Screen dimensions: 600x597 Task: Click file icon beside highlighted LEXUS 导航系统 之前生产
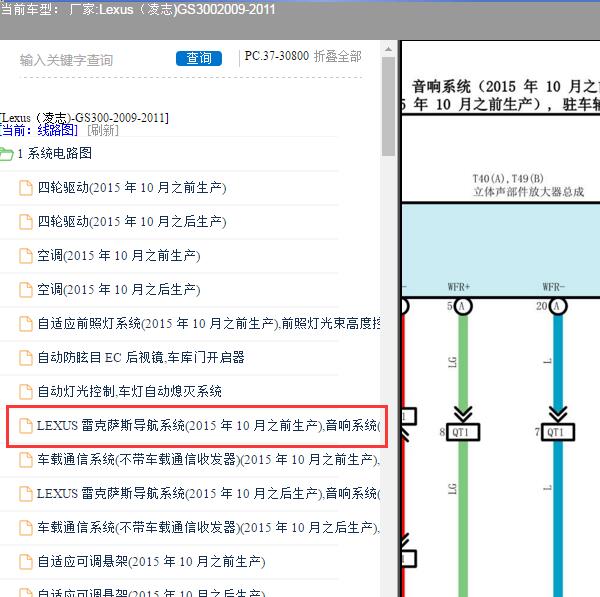click(26, 426)
